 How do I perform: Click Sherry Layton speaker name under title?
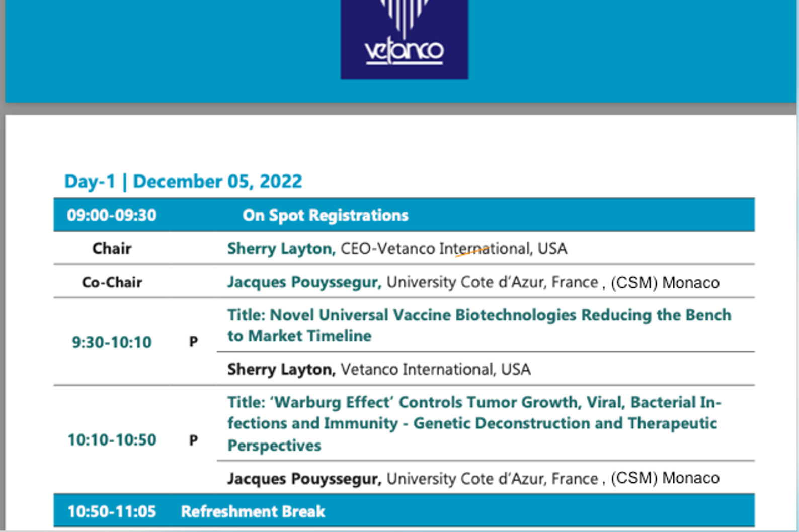281,369
